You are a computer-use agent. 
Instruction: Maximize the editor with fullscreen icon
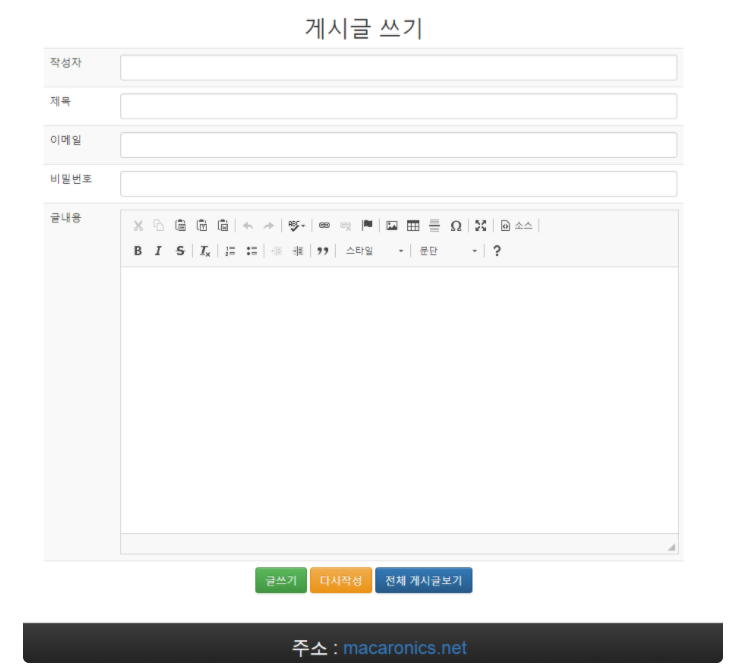click(480, 226)
